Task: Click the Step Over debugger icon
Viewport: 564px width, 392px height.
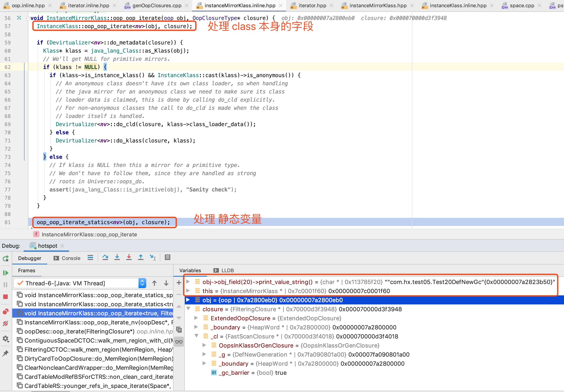Action: click(105, 257)
